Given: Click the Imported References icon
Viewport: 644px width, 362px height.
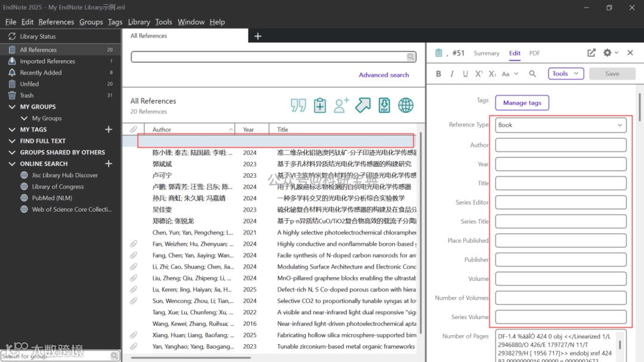Looking at the screenshot, I should click(12, 61).
